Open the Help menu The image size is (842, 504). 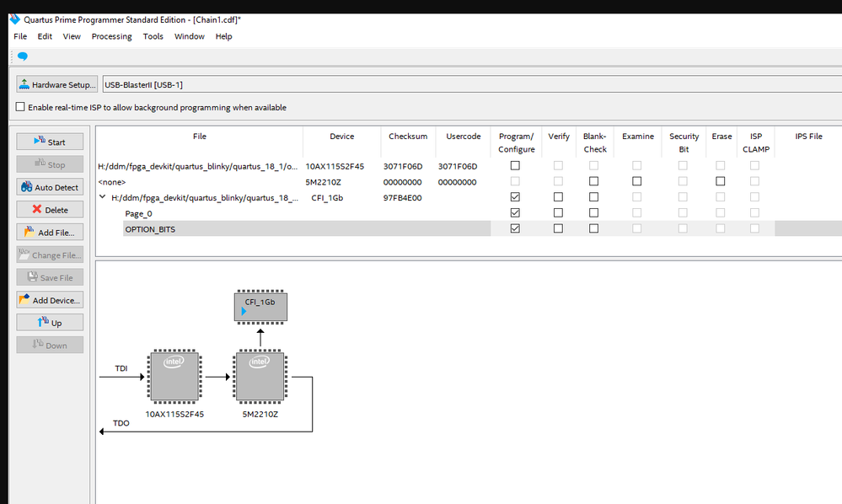pos(223,36)
